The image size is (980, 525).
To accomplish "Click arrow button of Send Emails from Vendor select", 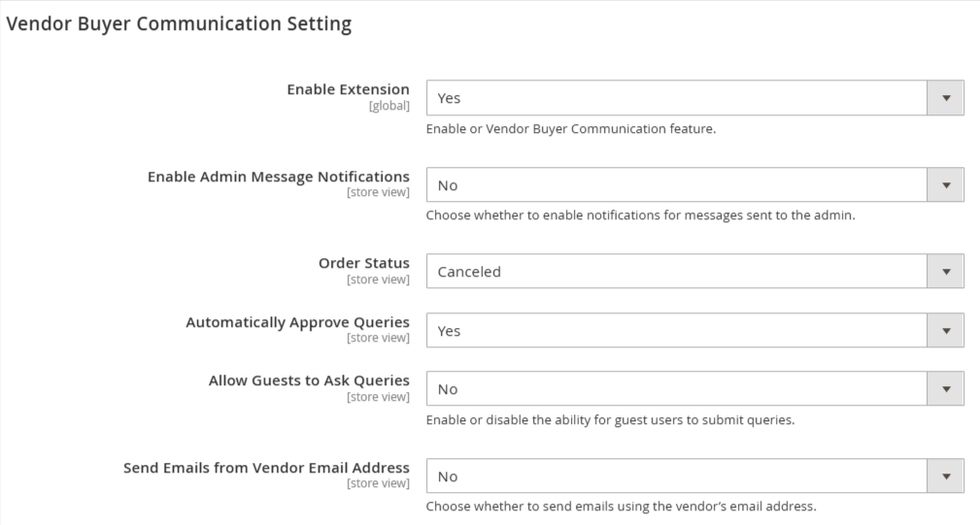I will (946, 476).
